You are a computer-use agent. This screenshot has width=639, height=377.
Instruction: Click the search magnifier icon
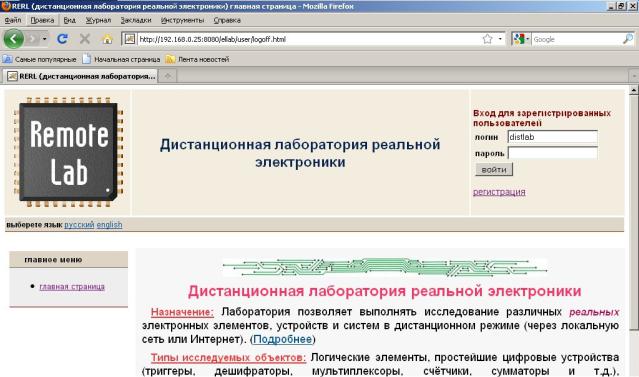pos(628,39)
